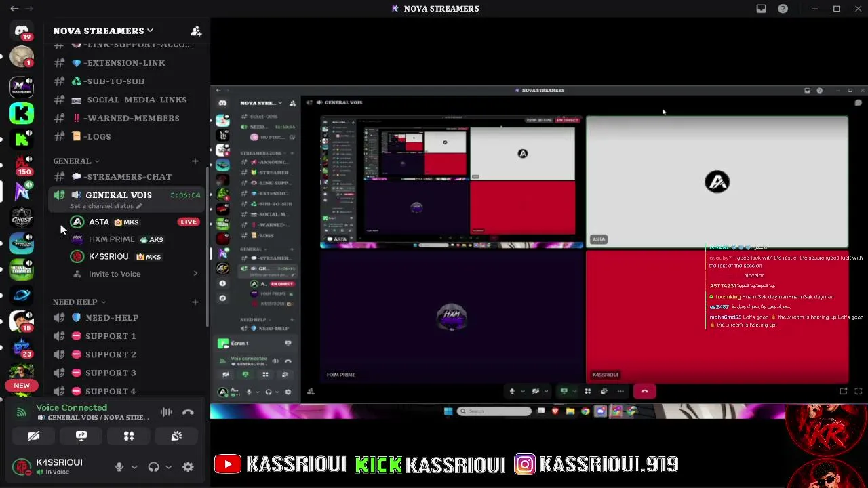Open the -STREAMERS-CHAT channel

(126, 177)
